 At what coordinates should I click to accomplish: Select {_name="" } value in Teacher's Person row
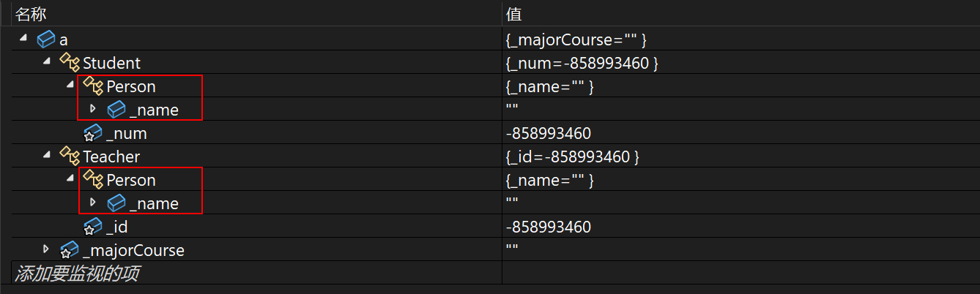click(549, 181)
